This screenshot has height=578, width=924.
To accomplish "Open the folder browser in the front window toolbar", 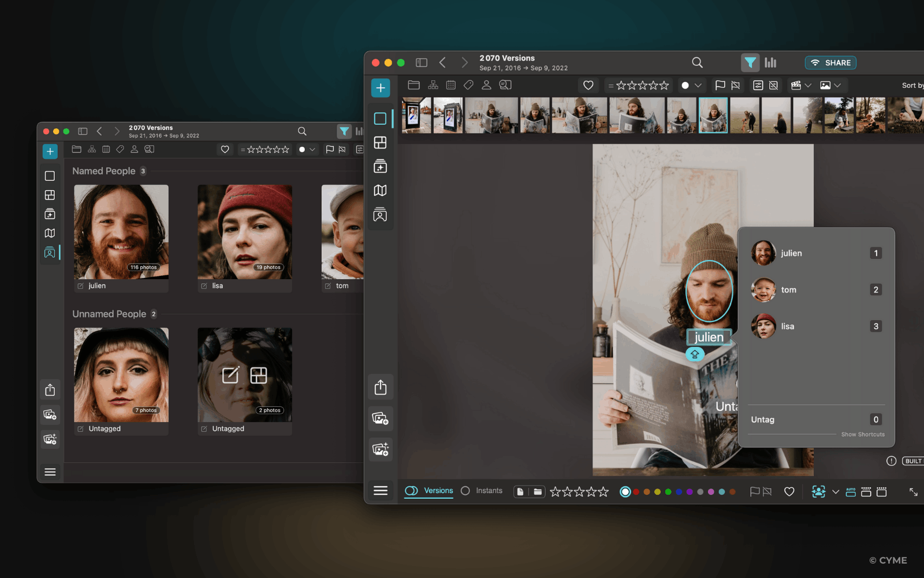I will (x=413, y=85).
